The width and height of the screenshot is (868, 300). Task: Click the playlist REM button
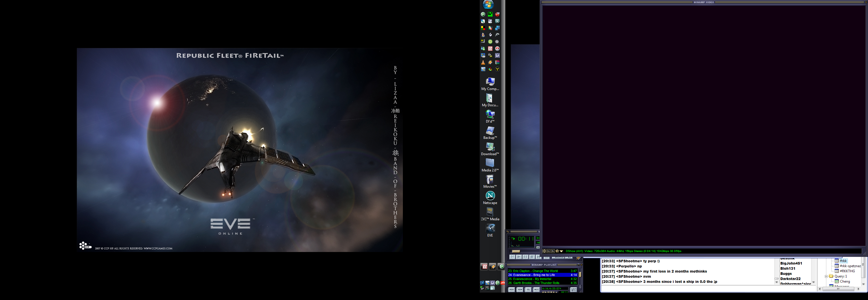pos(520,289)
